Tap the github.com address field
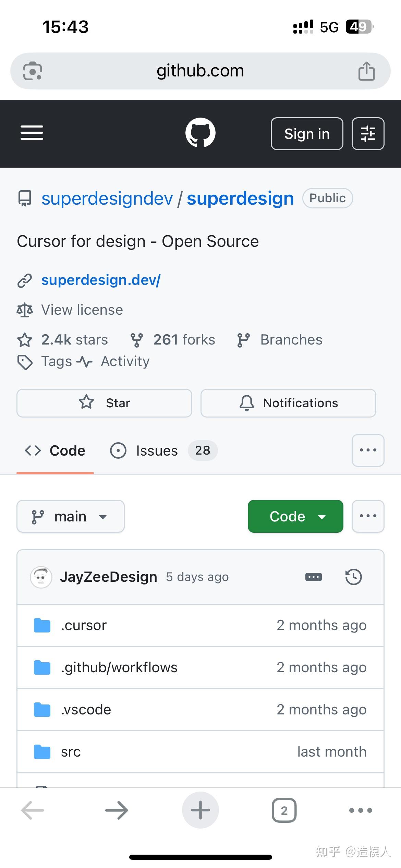 point(200,71)
